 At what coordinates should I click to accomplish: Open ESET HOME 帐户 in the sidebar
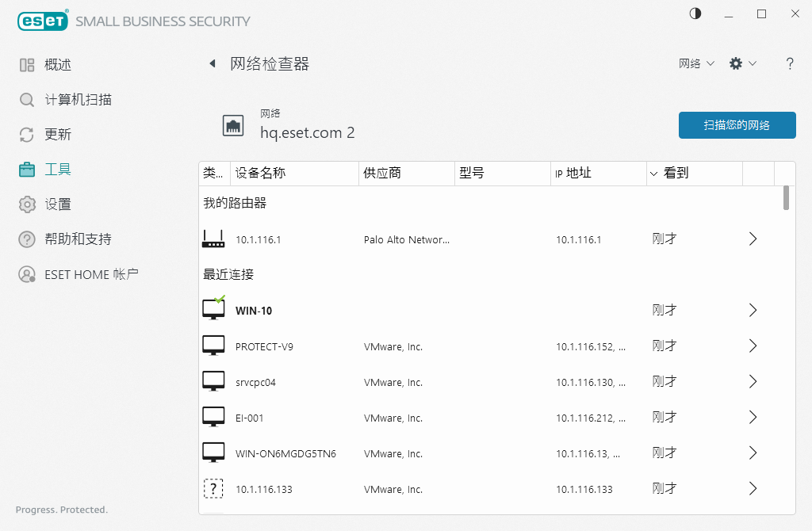[91, 274]
